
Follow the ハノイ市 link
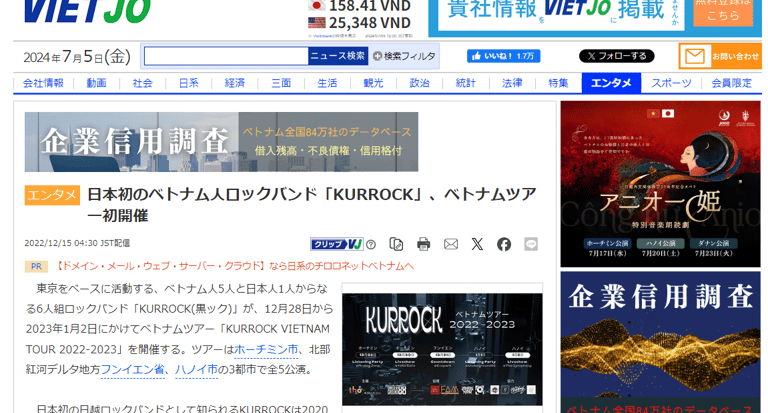click(196, 369)
